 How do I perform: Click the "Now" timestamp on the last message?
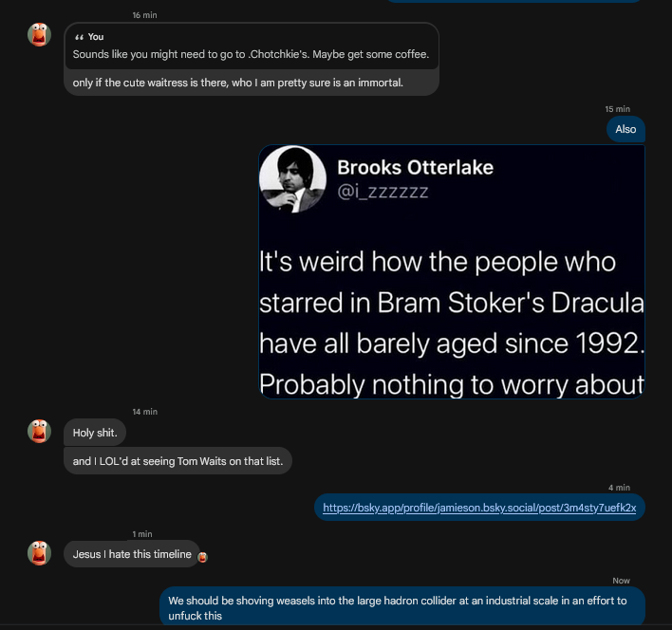click(x=621, y=581)
